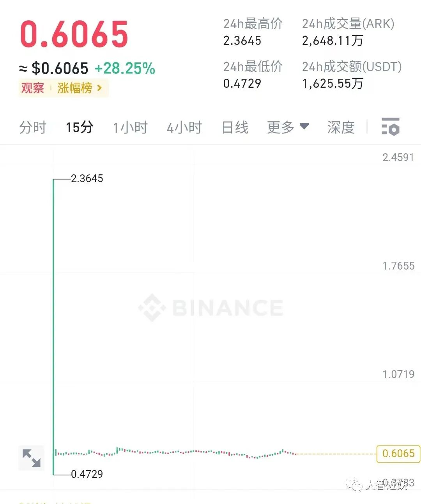Image resolution: width=421 pixels, height=504 pixels.
Task: Open the 深度 depth chart tab
Action: (x=341, y=128)
